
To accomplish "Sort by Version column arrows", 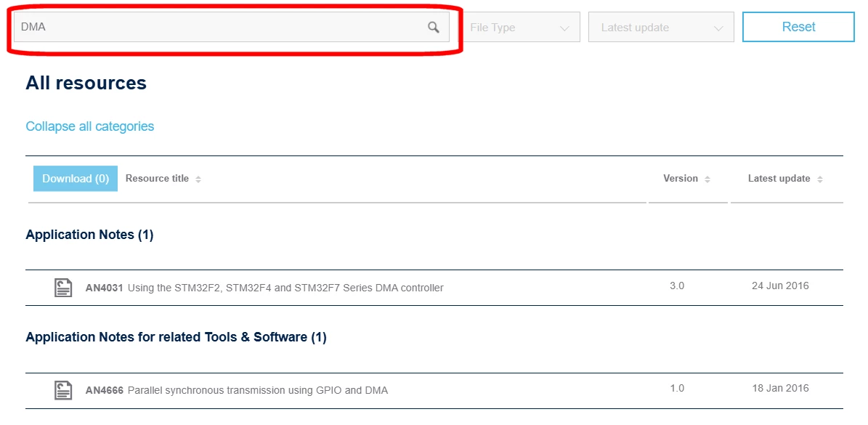I will 707,179.
